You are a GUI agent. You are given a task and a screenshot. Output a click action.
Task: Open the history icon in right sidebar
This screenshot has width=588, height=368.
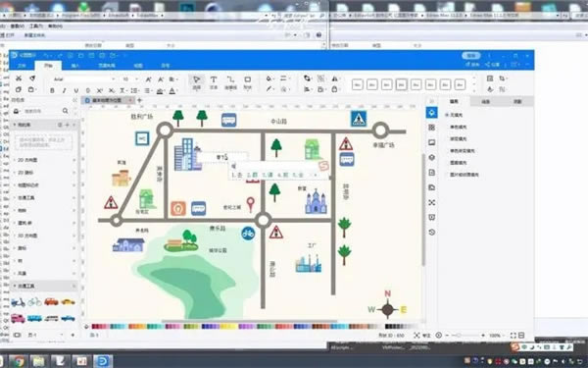pos(431,232)
